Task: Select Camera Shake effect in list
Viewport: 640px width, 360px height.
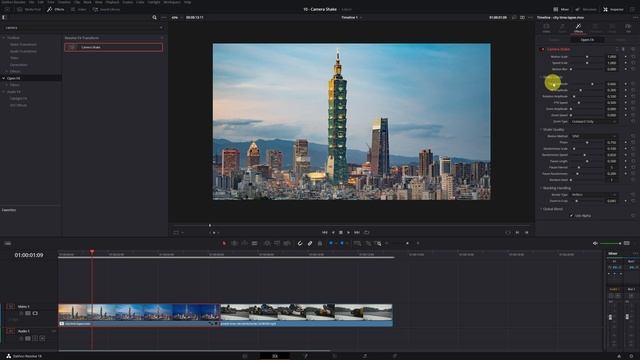Action: coord(113,47)
